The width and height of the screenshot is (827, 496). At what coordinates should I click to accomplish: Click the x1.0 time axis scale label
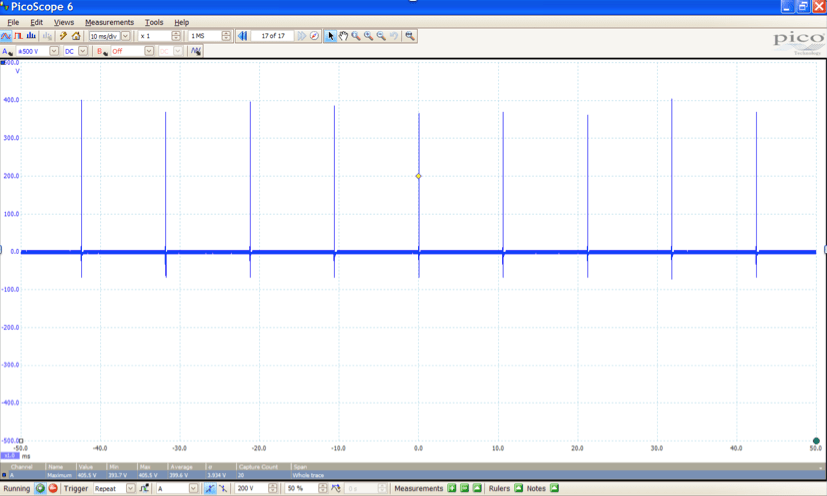9,455
